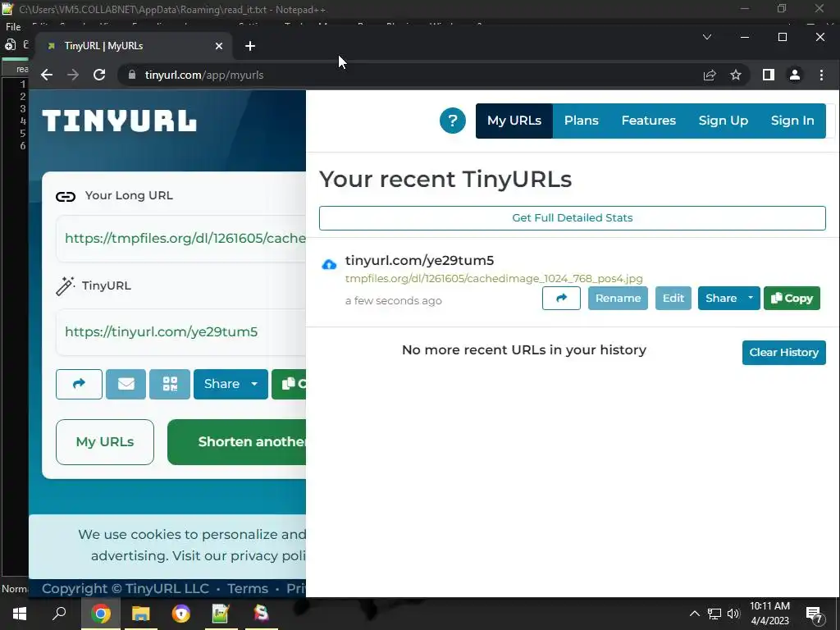Open the Plans navigation tab
The height and width of the screenshot is (630, 840).
click(581, 121)
